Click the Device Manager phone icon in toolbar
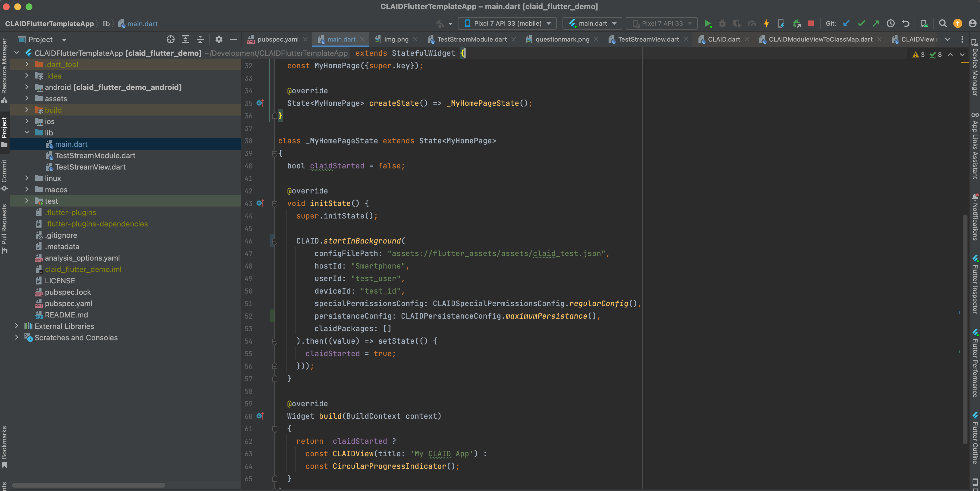Image resolution: width=980 pixels, height=491 pixels. [x=924, y=24]
